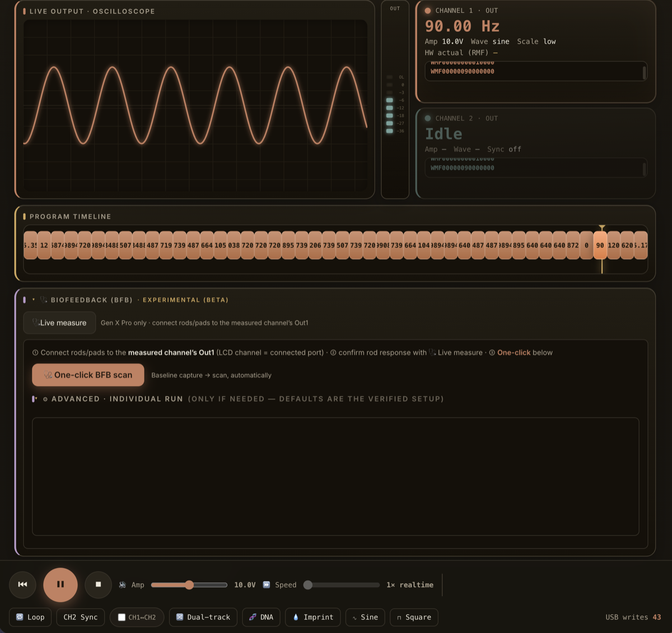The height and width of the screenshot is (633, 672).
Task: Select the highlighted 90 timeline segment
Action: tap(600, 245)
